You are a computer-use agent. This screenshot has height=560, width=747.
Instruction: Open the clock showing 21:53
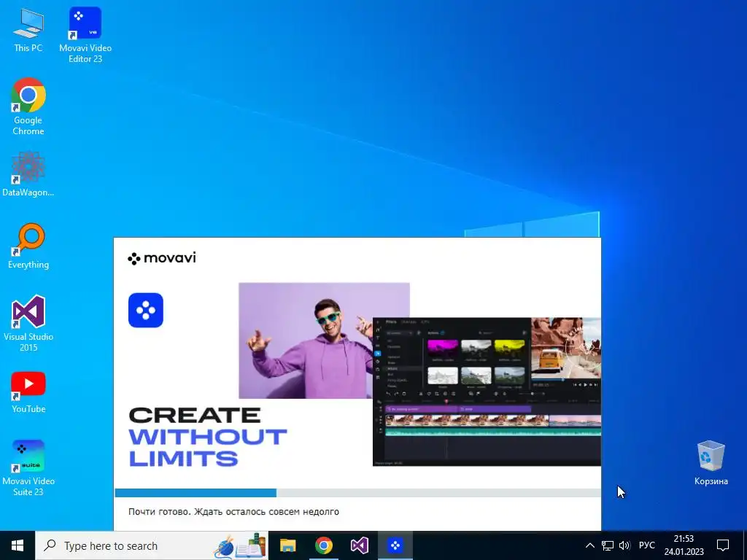tap(684, 545)
